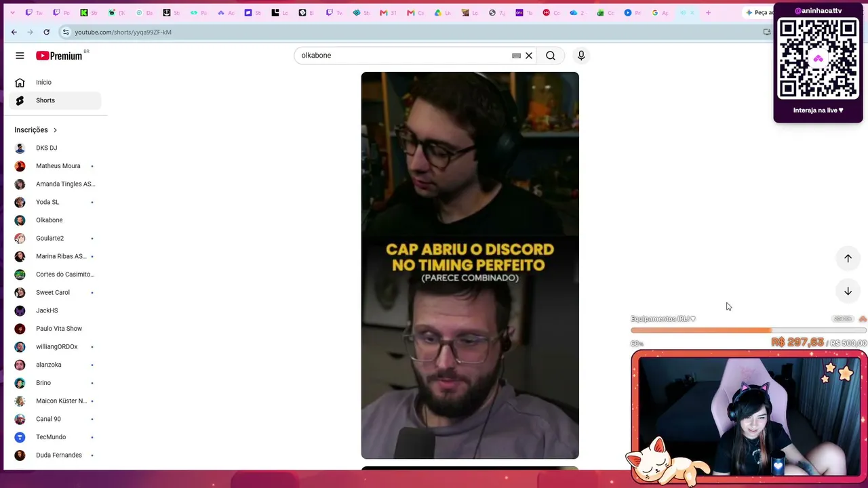Open williangORDOx channel
This screenshot has width=868, height=488.
(56, 346)
